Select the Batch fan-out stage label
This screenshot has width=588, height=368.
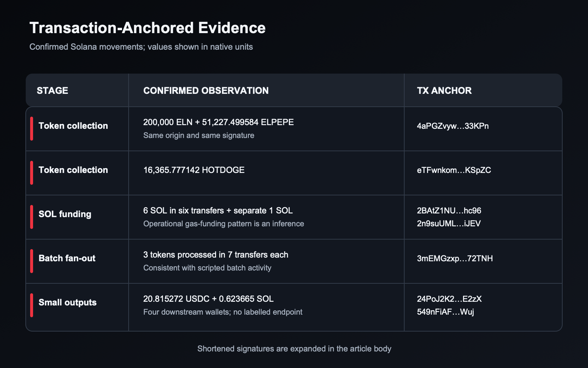pos(67,258)
